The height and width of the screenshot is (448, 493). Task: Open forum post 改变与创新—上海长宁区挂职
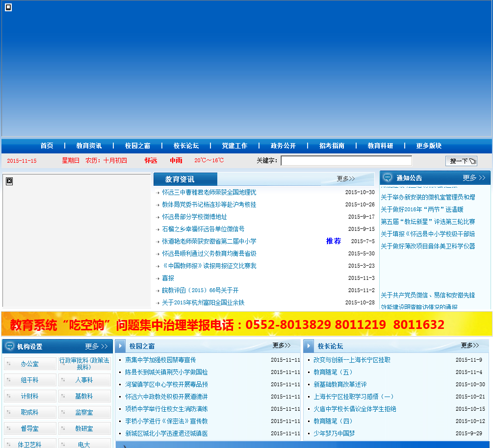pyautogui.click(x=352, y=360)
